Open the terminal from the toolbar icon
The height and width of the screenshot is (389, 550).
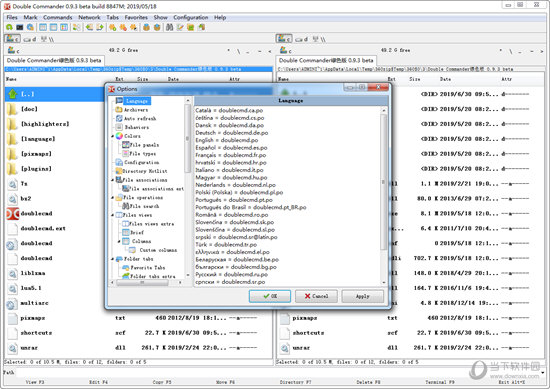coord(20,27)
